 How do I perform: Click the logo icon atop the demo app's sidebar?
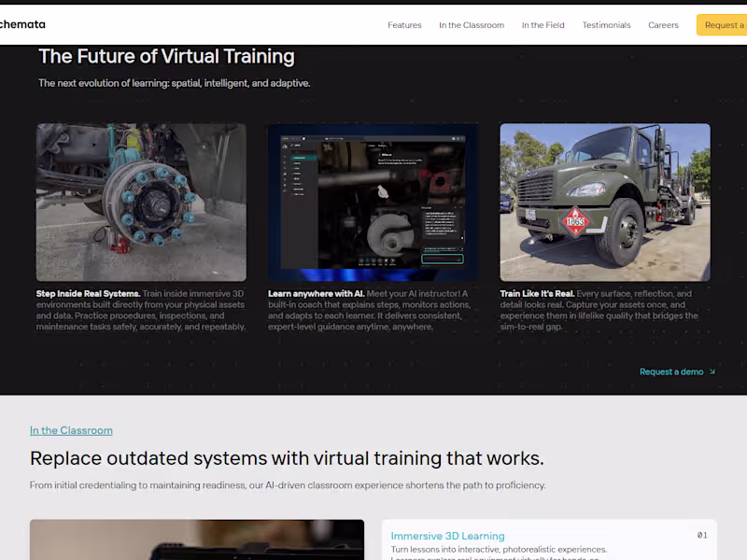pos(286,146)
